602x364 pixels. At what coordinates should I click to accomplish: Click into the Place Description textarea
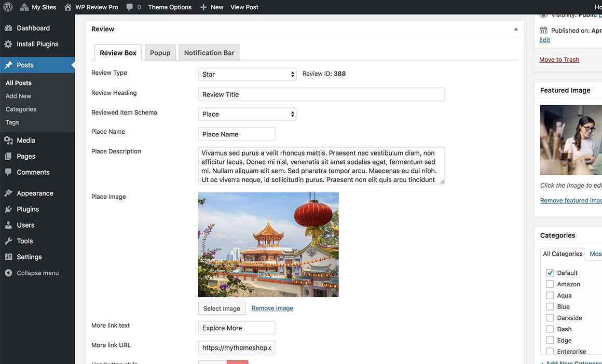[x=321, y=166]
